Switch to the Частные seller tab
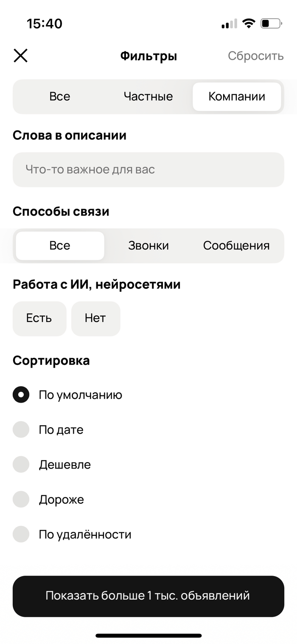This screenshot has width=297, height=644. point(148,96)
